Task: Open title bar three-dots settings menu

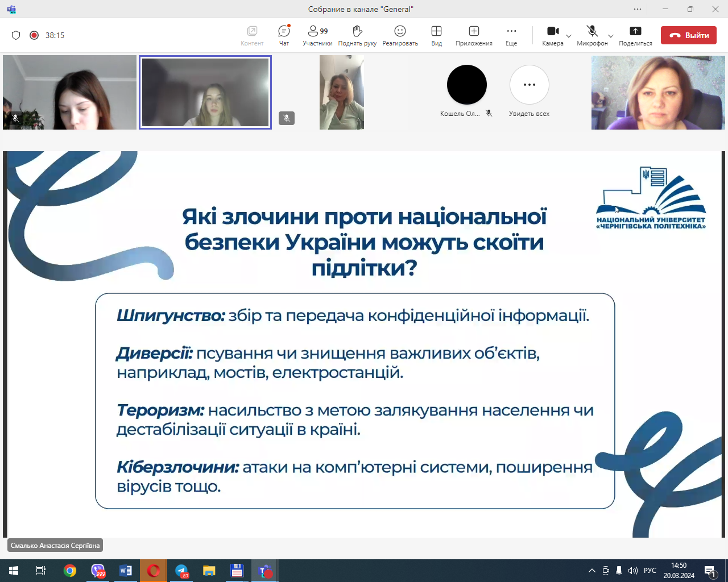Action: click(638, 9)
